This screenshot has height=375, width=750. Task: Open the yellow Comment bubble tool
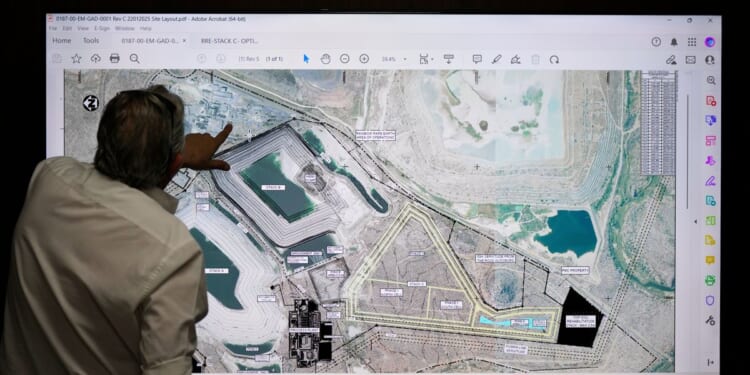point(711,260)
